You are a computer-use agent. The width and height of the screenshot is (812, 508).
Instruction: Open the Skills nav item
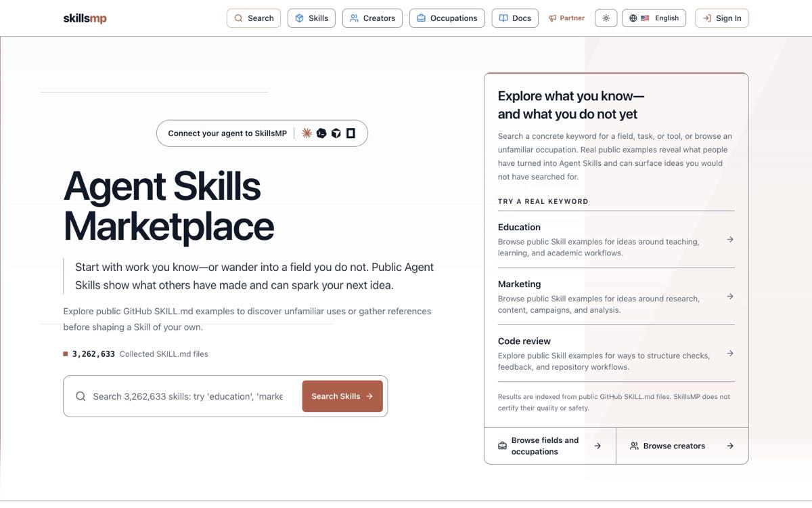pyautogui.click(x=311, y=18)
